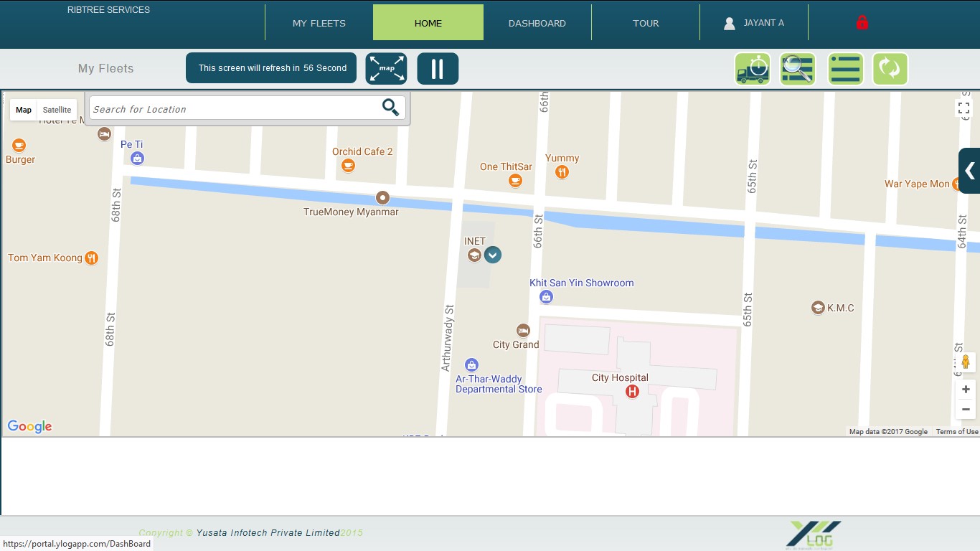Pause the screen auto-refresh

pyautogui.click(x=438, y=69)
